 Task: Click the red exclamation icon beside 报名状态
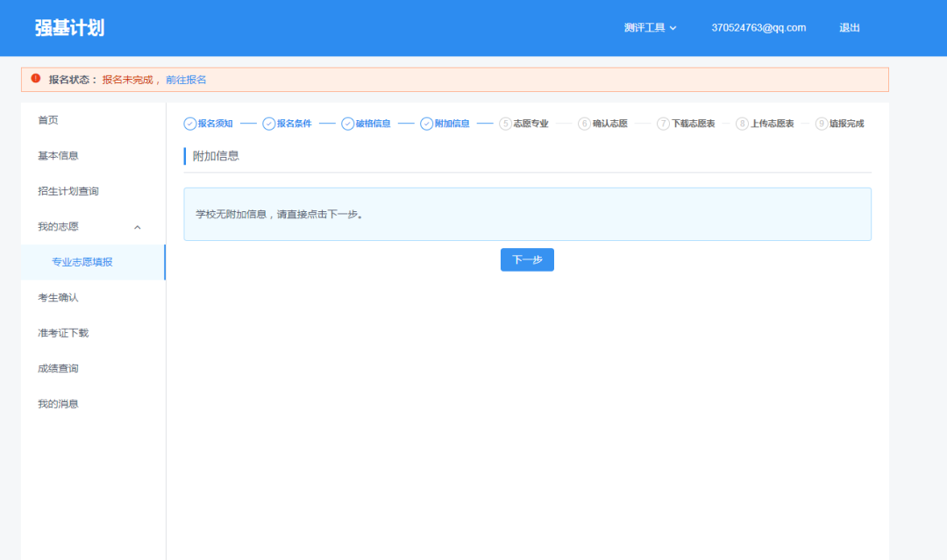pos(34,79)
